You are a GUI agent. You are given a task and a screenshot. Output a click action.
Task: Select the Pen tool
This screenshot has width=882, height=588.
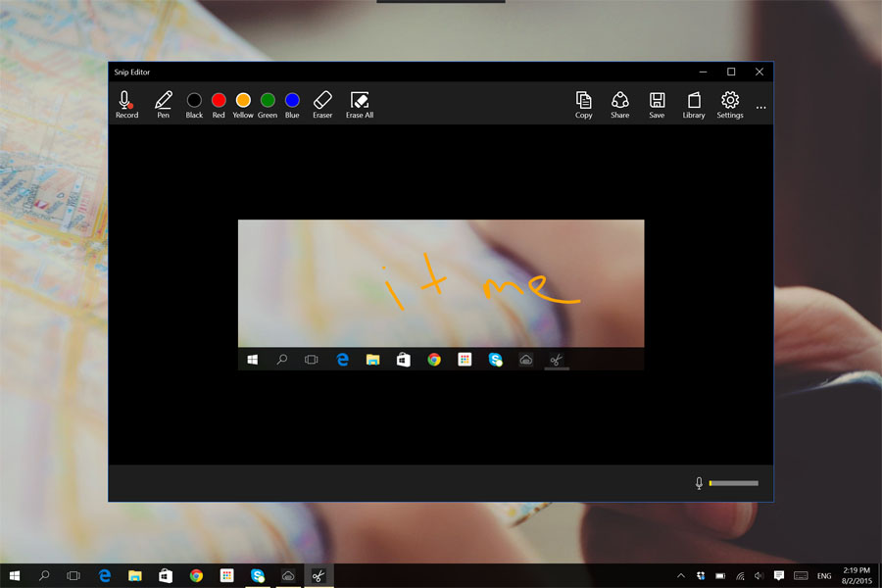[163, 103]
